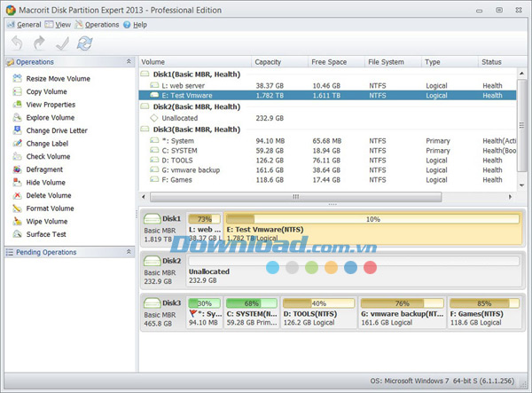Viewport: 532px width, 393px height.
Task: Select D: TOOLS(NTFS) partition block
Action: point(318,312)
